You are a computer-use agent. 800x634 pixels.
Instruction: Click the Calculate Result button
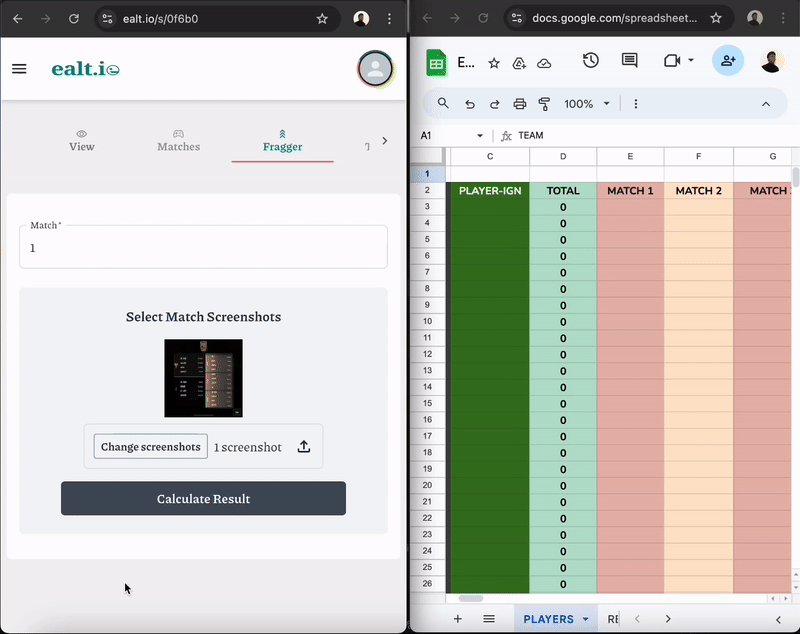coord(204,498)
